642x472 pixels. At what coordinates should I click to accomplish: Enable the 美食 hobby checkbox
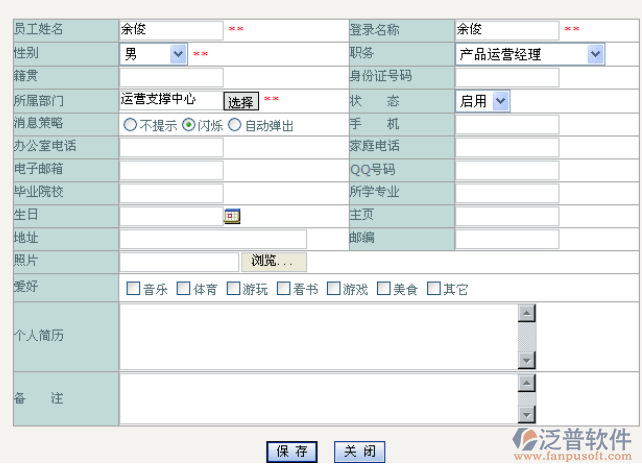(383, 289)
